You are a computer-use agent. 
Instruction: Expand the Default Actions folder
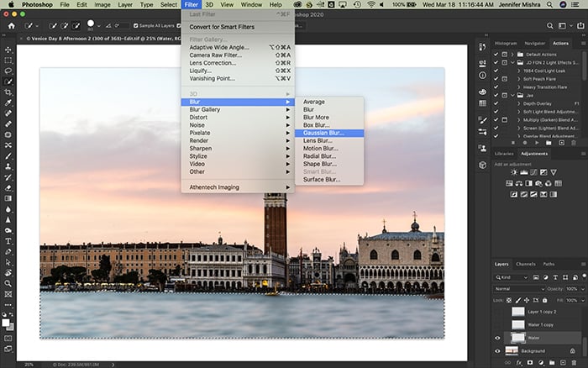coord(512,55)
